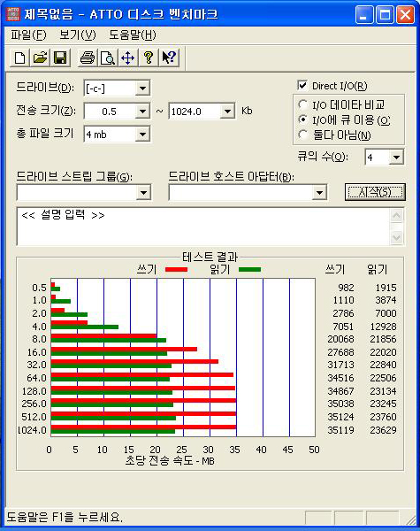Open the 보기(V) menu
Screen dimensions: 420x531
click(x=78, y=35)
